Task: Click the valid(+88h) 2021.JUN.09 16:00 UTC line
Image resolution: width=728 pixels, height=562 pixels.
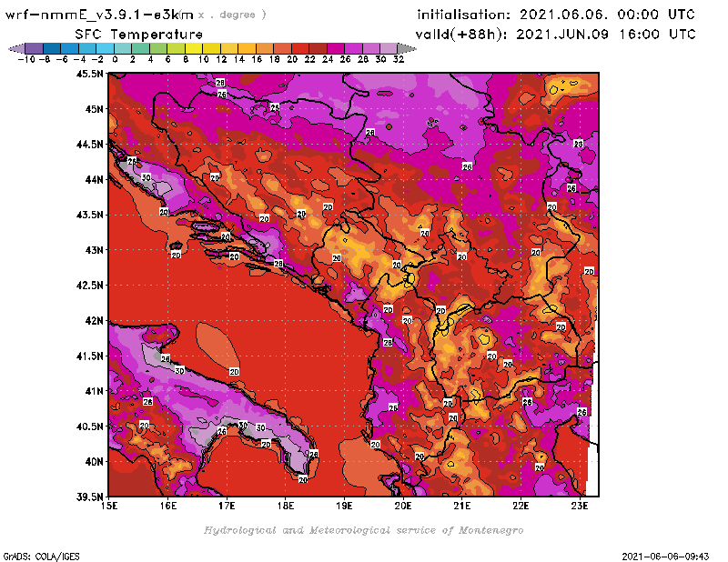Action: (x=555, y=35)
